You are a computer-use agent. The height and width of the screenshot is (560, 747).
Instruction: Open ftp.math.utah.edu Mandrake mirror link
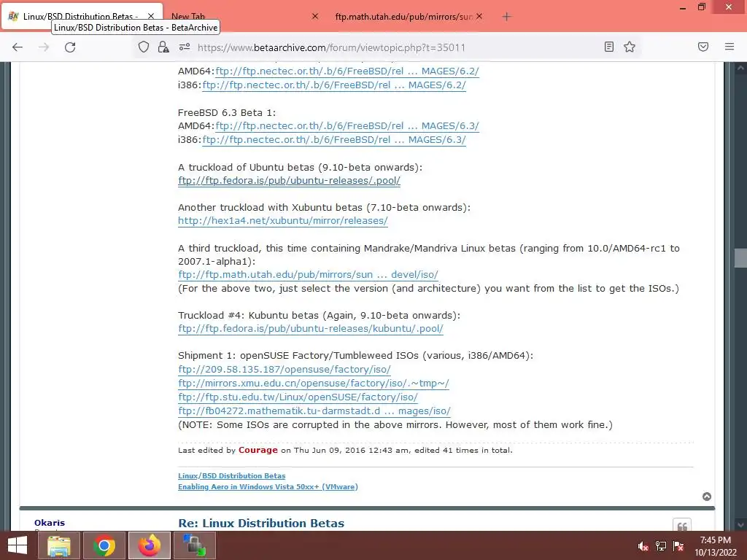(309, 274)
